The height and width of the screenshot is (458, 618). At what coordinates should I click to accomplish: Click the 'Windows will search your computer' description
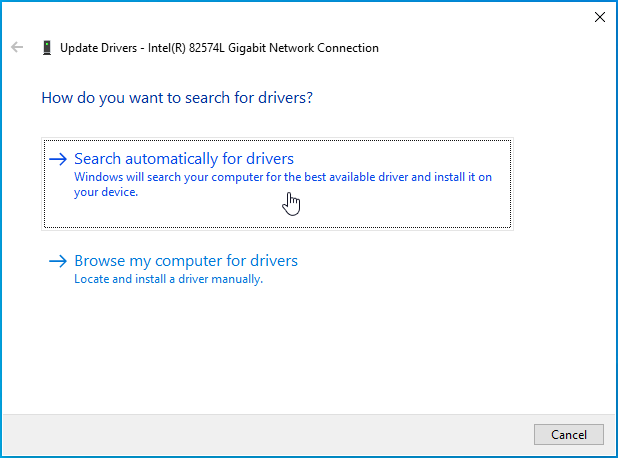(283, 177)
